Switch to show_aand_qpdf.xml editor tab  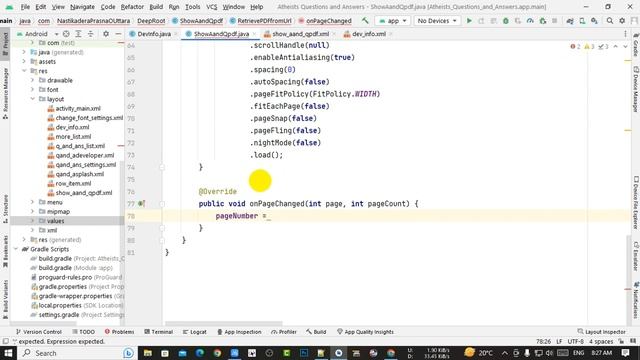point(300,34)
